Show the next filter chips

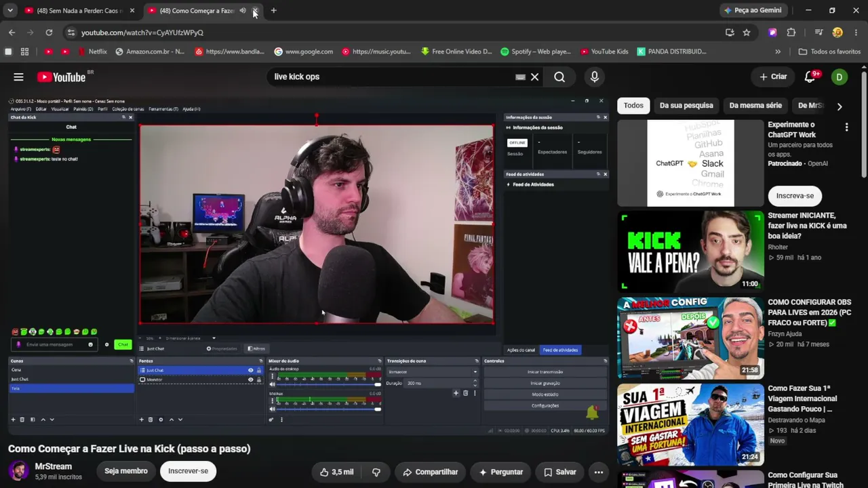coord(840,106)
